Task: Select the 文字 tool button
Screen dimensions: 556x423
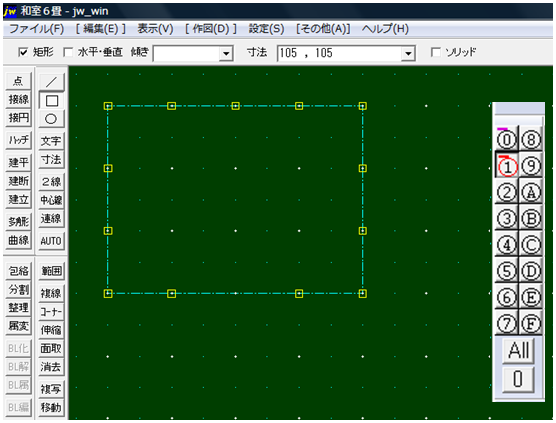Action: (51, 141)
